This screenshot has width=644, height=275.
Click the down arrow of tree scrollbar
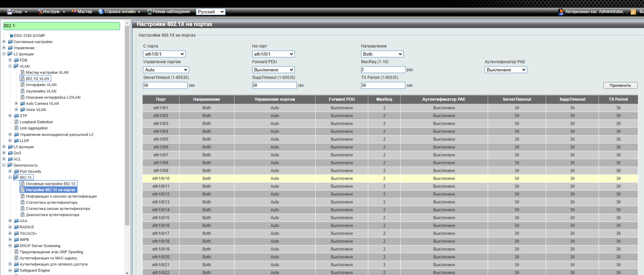[127, 273]
